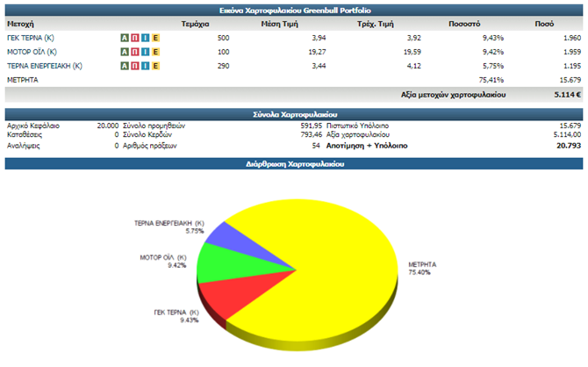Click blue Ι icon for ΓΕΚ ΤΕΡΝΑ

pyautogui.click(x=146, y=39)
